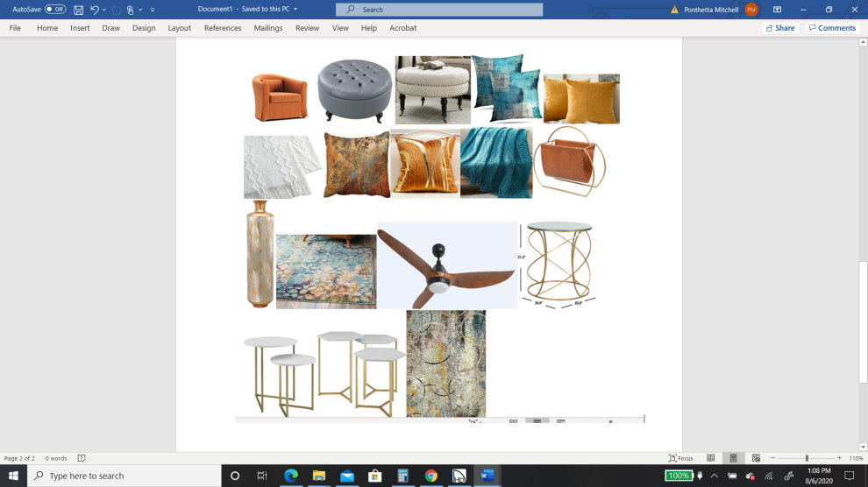Select the tall gold vase image
Image resolution: width=868 pixels, height=487 pixels.
[260, 254]
